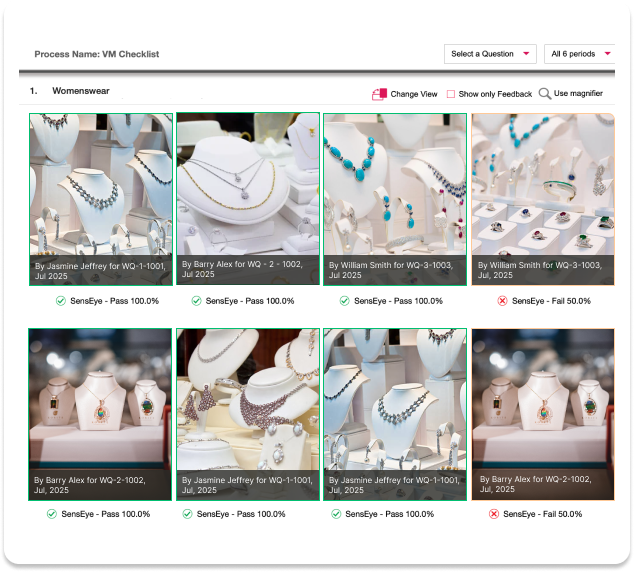Viewport: 634px width, 572px height.
Task: Click the Change View text
Action: [413, 94]
